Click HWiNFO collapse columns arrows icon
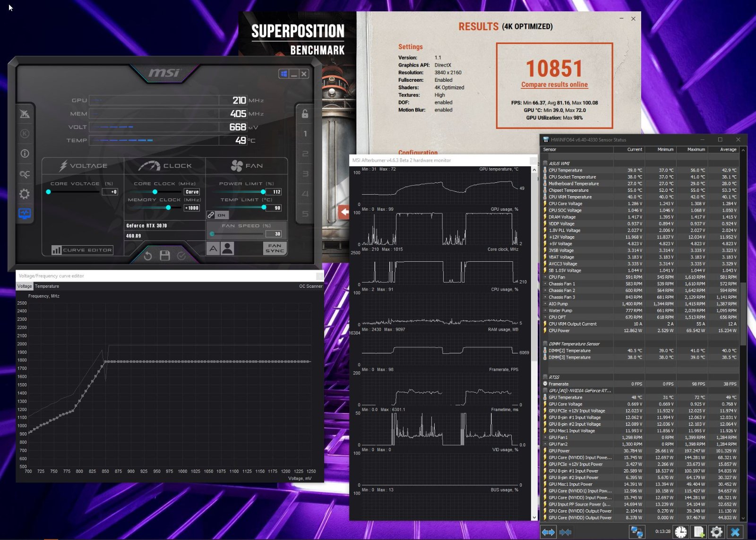 click(565, 532)
